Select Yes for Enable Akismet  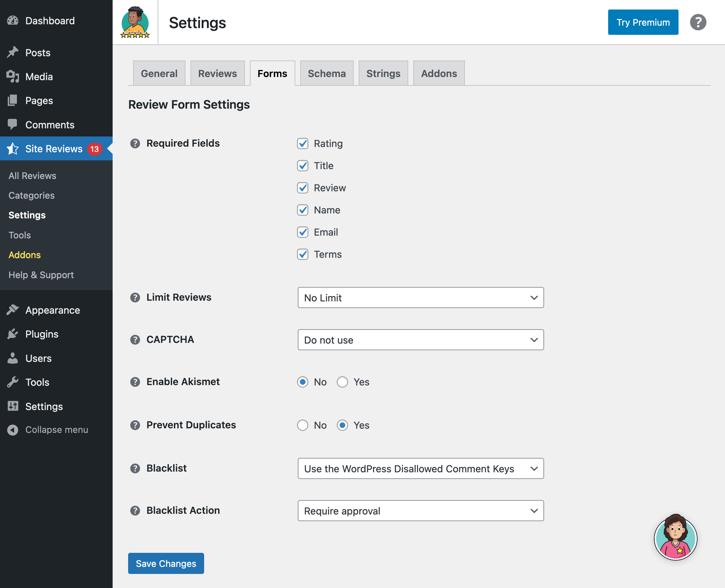[x=342, y=382]
